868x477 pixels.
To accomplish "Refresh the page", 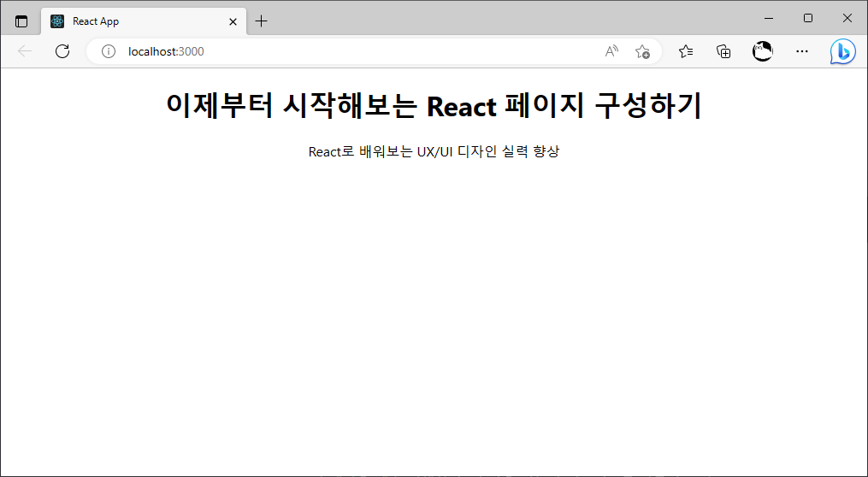I will coord(62,51).
